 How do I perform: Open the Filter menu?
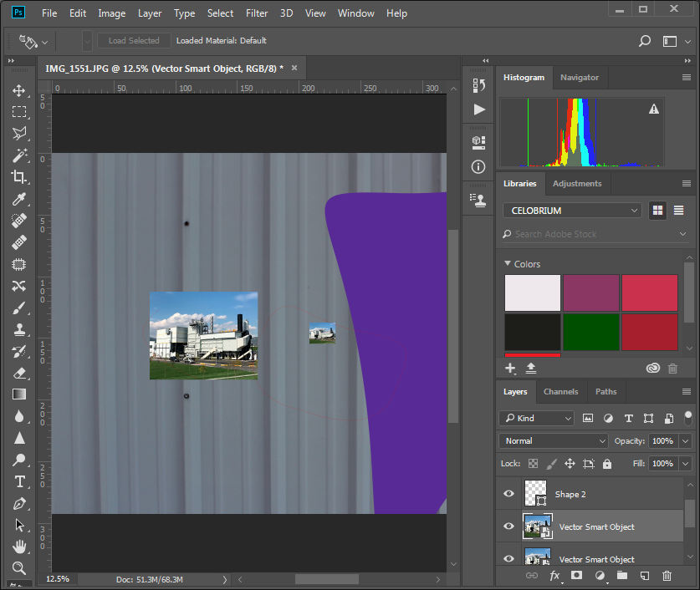pyautogui.click(x=257, y=13)
